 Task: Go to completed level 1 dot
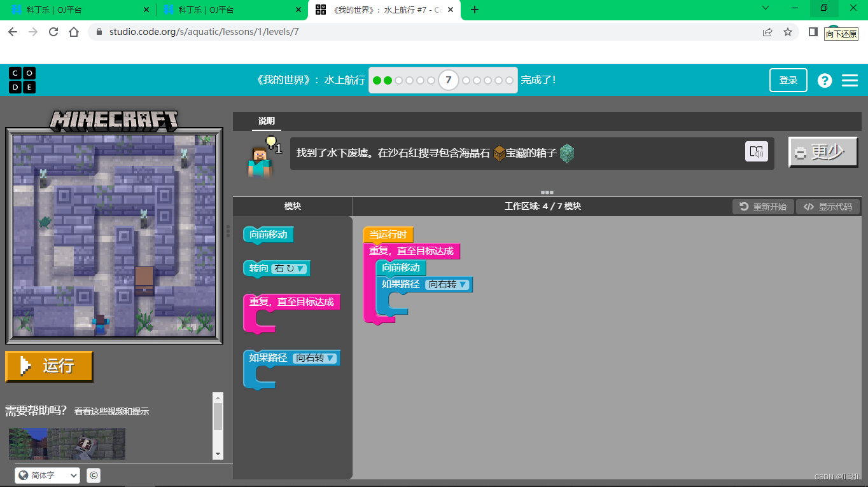[x=377, y=80]
